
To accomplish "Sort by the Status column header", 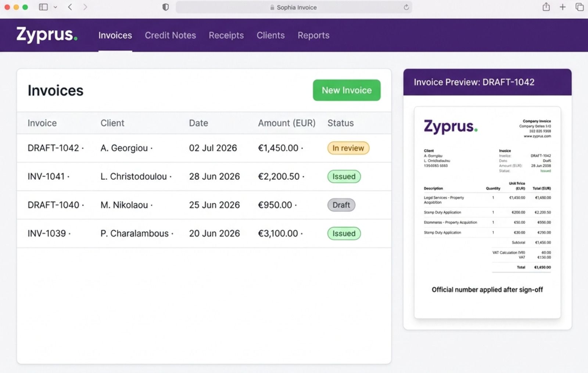I will coord(341,123).
